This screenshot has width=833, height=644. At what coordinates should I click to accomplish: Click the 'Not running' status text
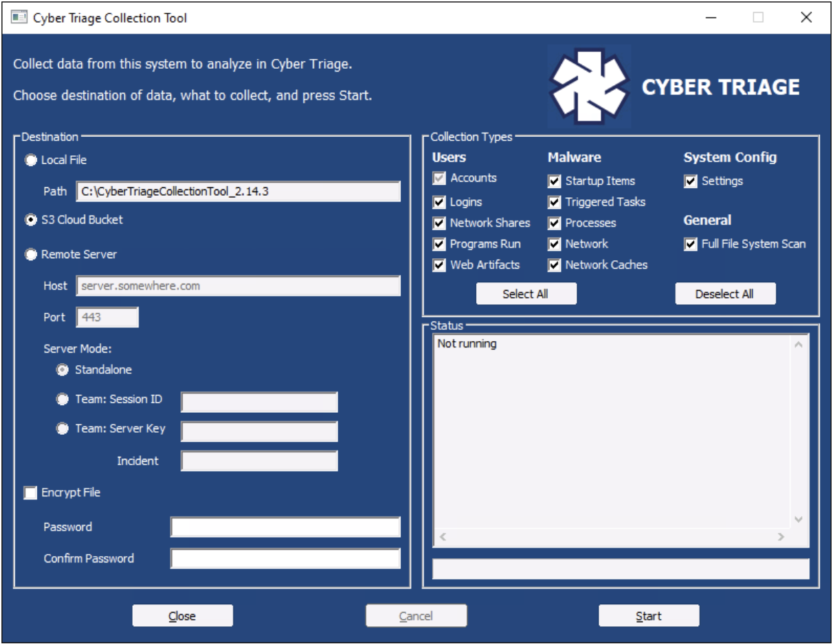(x=467, y=343)
